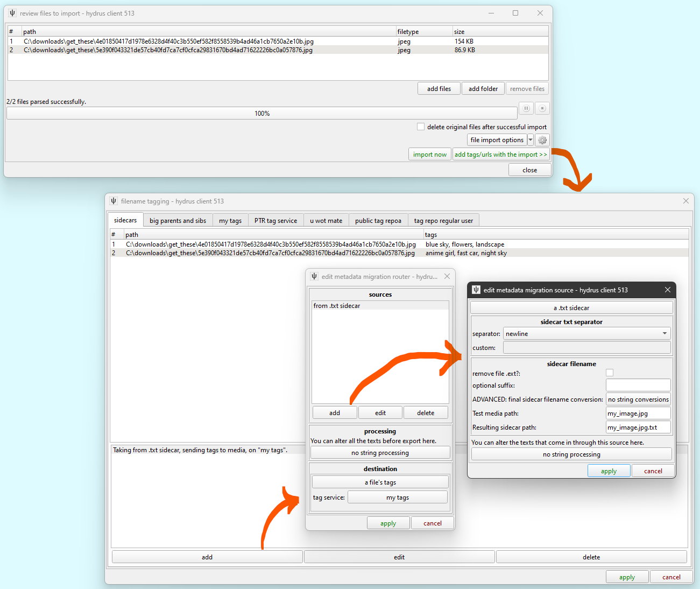Click no string processing in source dialog
Screen dimensions: 700x589
point(571,454)
